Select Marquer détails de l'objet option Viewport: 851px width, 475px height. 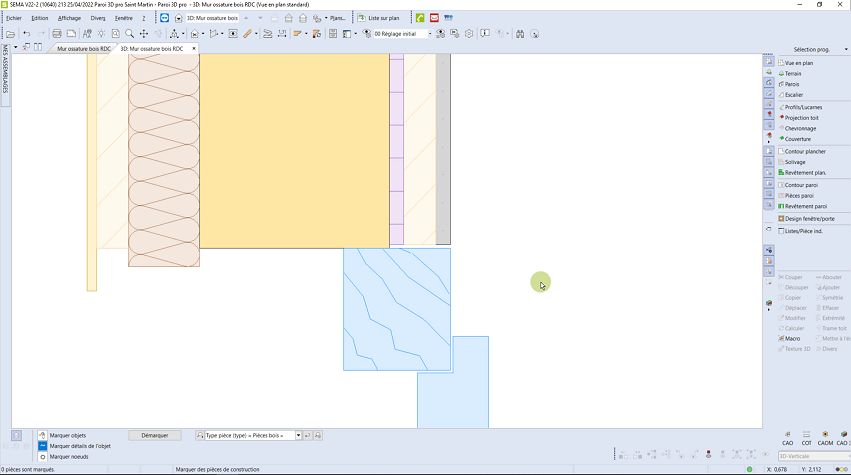pos(43,446)
